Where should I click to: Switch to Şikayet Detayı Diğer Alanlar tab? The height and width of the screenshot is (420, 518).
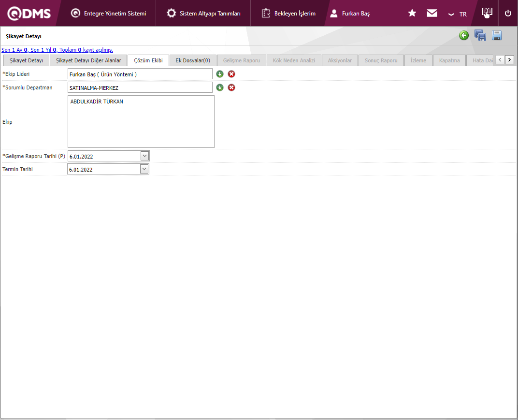point(88,60)
